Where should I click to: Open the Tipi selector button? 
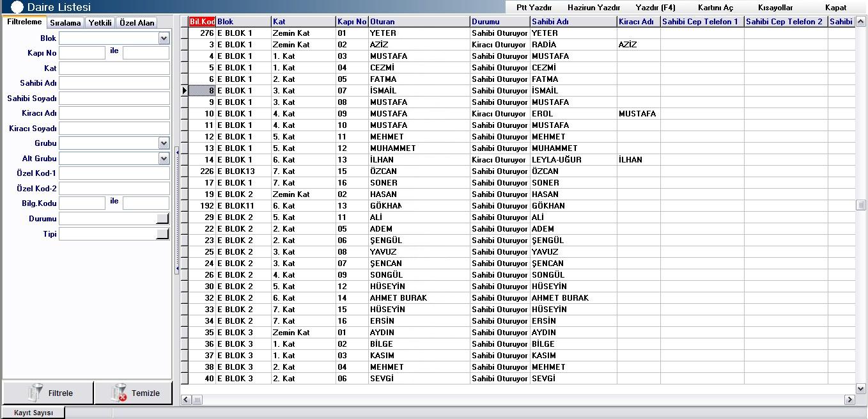click(x=163, y=234)
